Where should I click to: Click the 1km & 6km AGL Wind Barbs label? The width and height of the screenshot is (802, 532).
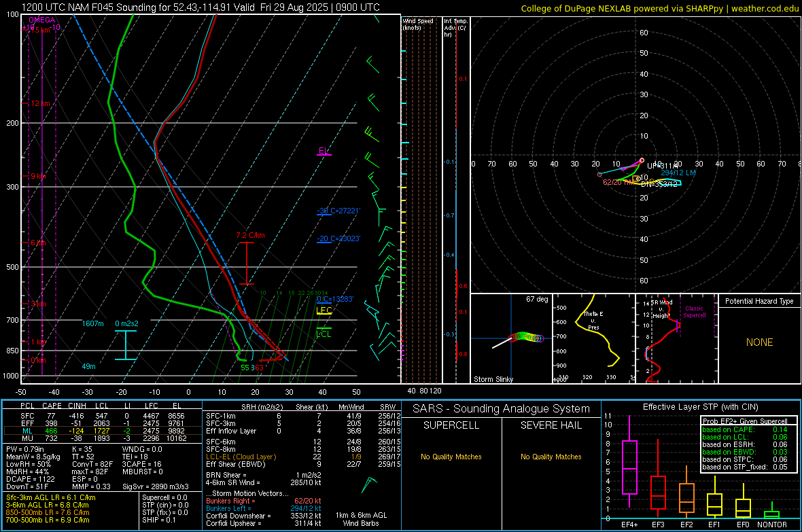click(x=361, y=519)
